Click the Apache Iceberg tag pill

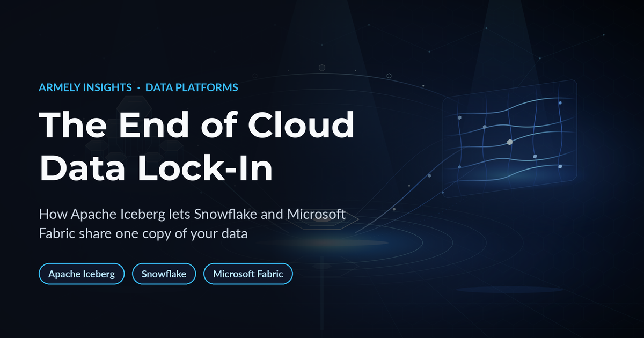(82, 274)
